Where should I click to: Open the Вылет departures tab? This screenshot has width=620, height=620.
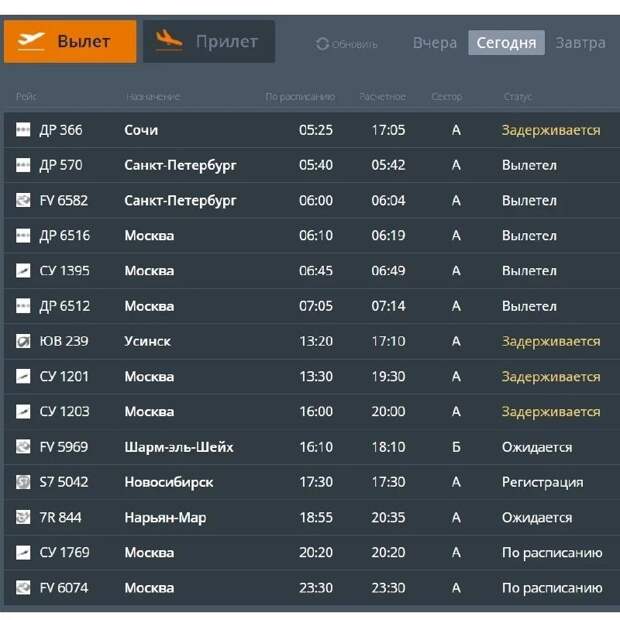click(70, 42)
